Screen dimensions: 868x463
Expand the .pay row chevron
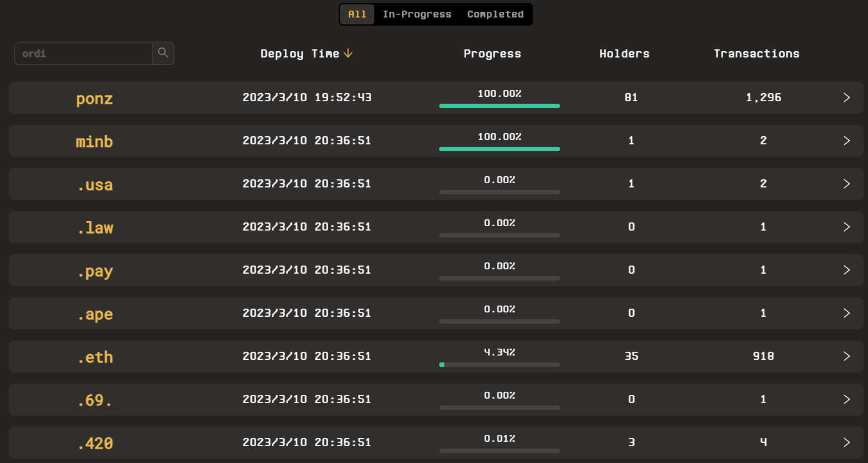(x=847, y=270)
